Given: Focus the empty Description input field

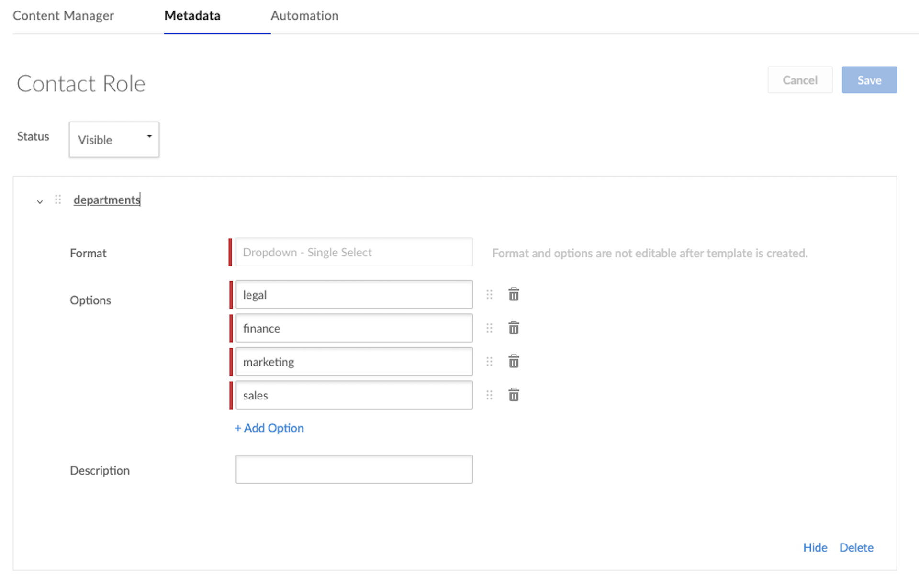Looking at the screenshot, I should tap(354, 469).
